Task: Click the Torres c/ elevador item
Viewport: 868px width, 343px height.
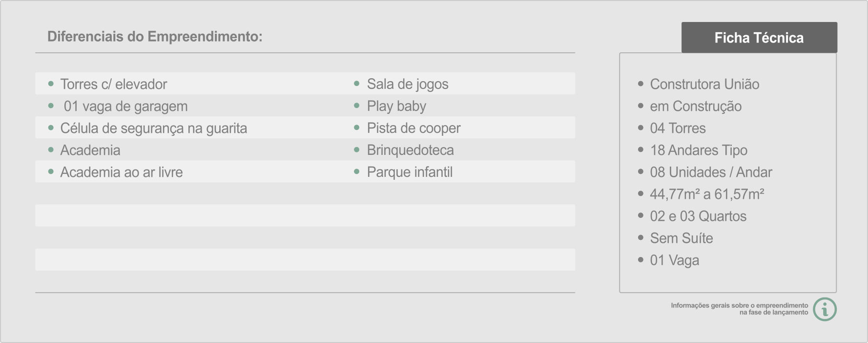Action: [114, 84]
